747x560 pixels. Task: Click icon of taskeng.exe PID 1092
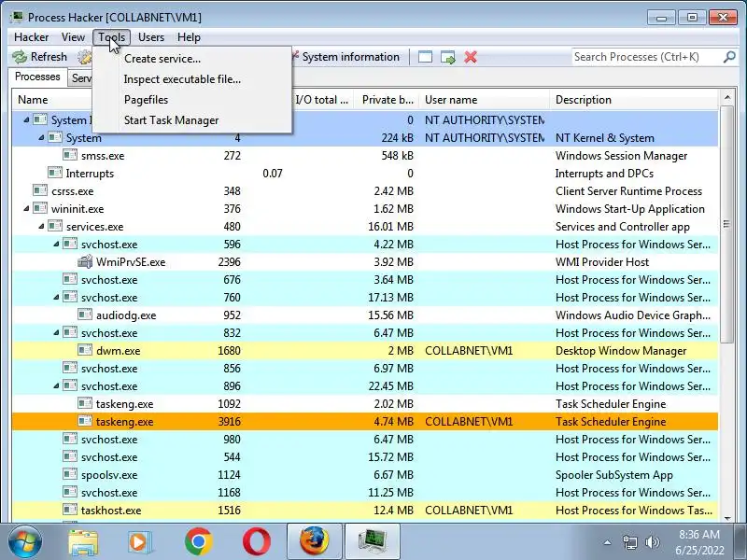[85, 403]
